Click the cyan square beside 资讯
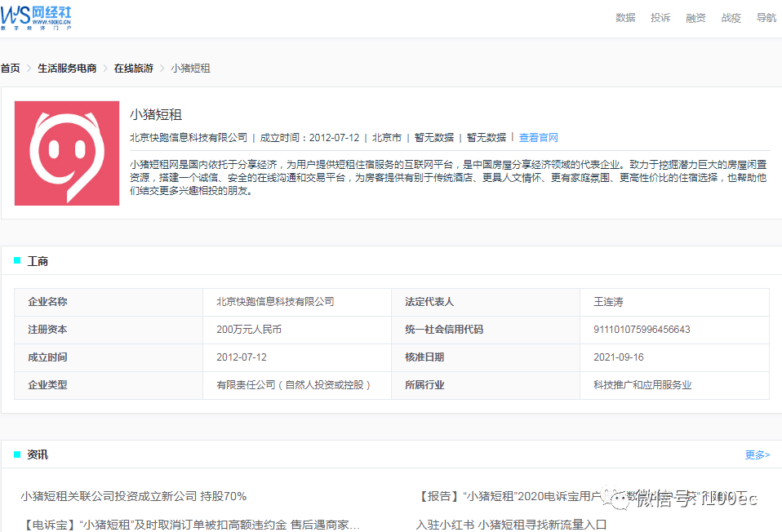Viewport: 782px width, 532px height. coord(17,454)
